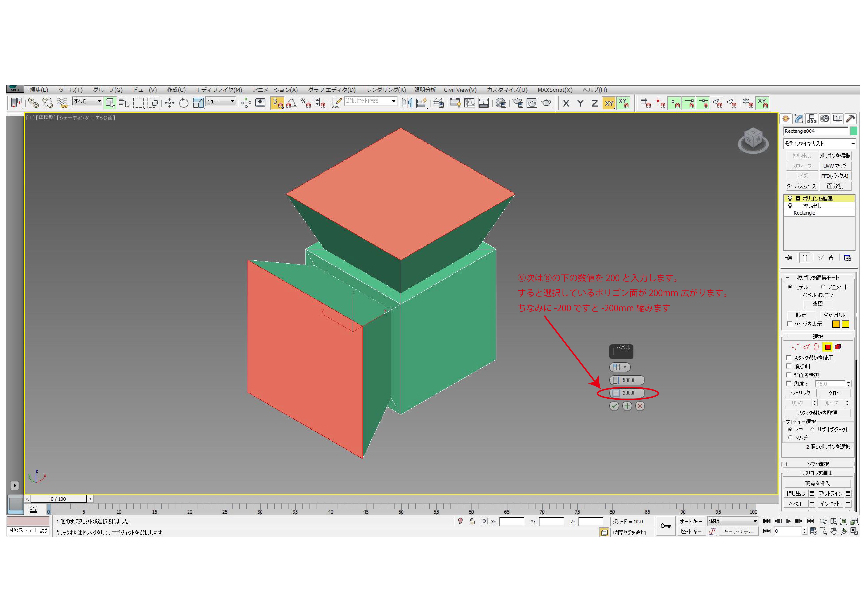Viewport: 866px width, 616px height.
Task: Open the Hierarchy command panel tab
Action: pyautogui.click(x=811, y=119)
